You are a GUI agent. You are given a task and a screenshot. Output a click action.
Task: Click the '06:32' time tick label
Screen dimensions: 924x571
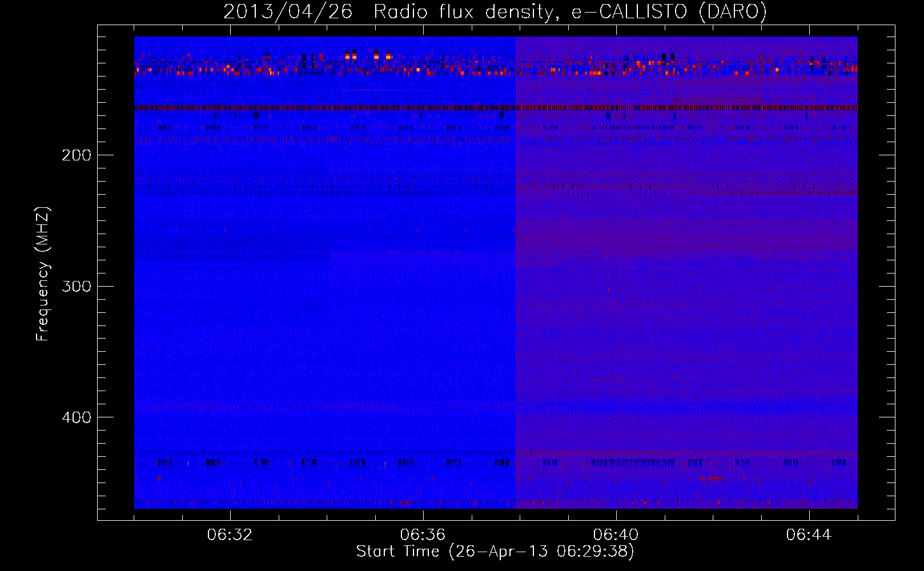(230, 535)
